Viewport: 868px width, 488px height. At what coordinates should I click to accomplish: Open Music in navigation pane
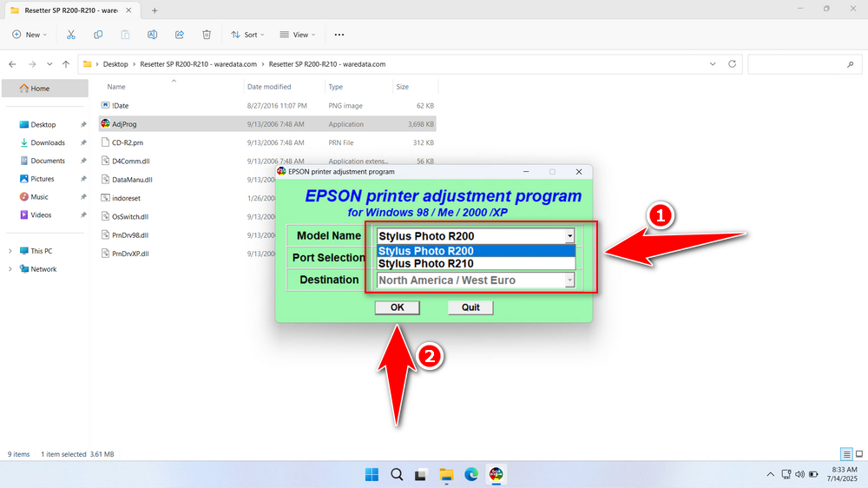(x=39, y=196)
